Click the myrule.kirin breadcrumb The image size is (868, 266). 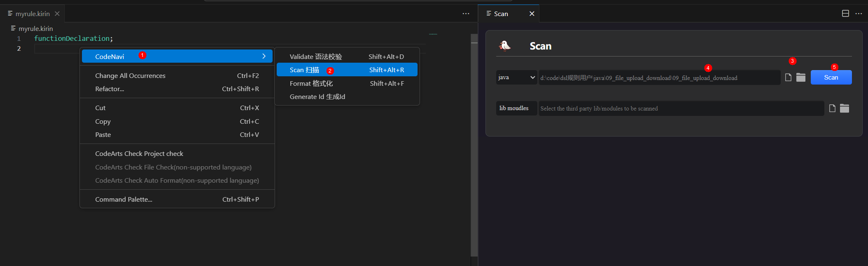(36, 28)
